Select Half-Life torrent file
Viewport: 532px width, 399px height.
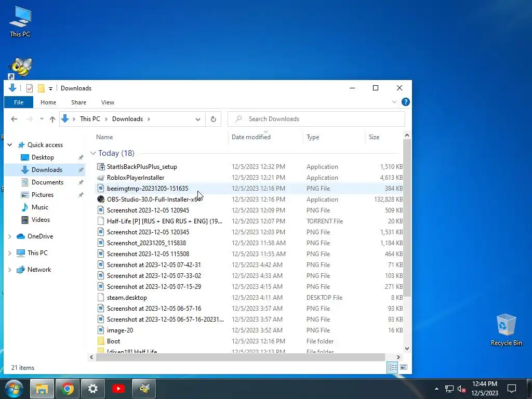pyautogui.click(x=165, y=221)
